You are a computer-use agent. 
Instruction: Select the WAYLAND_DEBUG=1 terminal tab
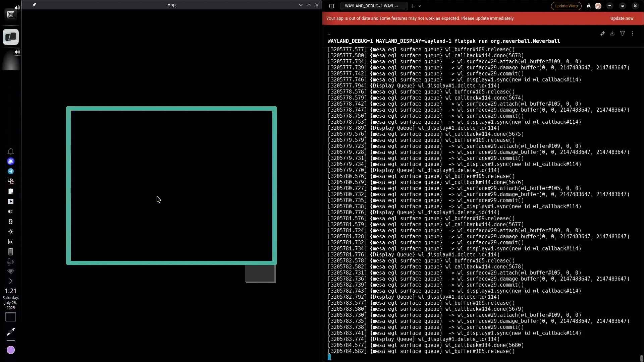pos(371,6)
